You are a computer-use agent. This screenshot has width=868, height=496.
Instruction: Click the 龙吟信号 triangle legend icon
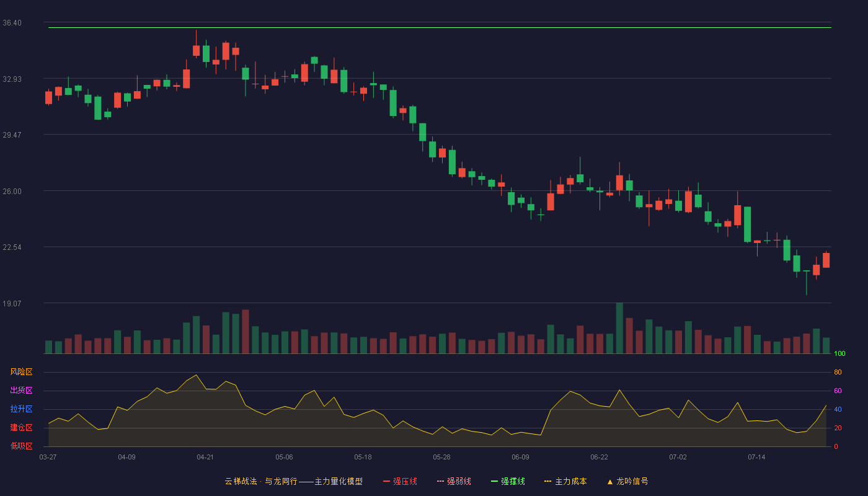(x=610, y=481)
